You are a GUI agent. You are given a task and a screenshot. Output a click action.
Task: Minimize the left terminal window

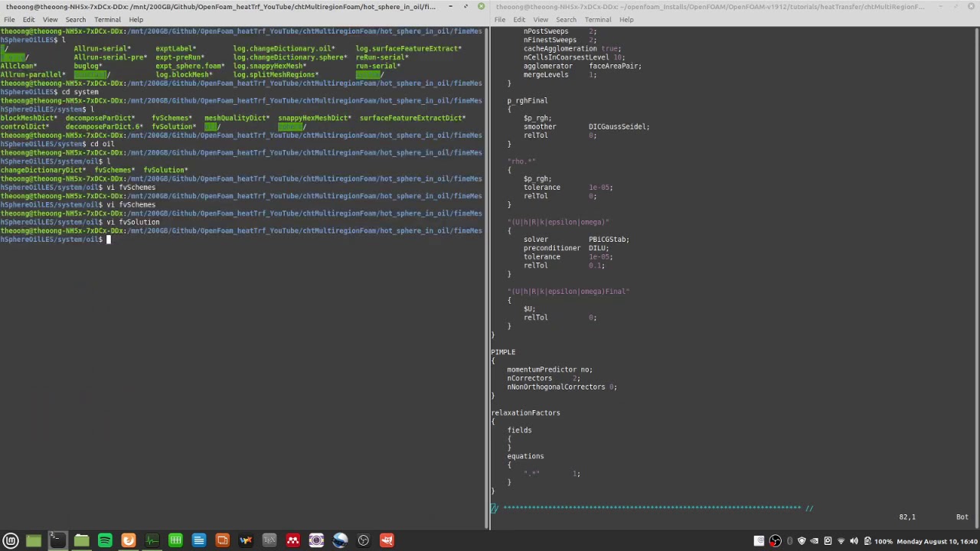click(450, 6)
